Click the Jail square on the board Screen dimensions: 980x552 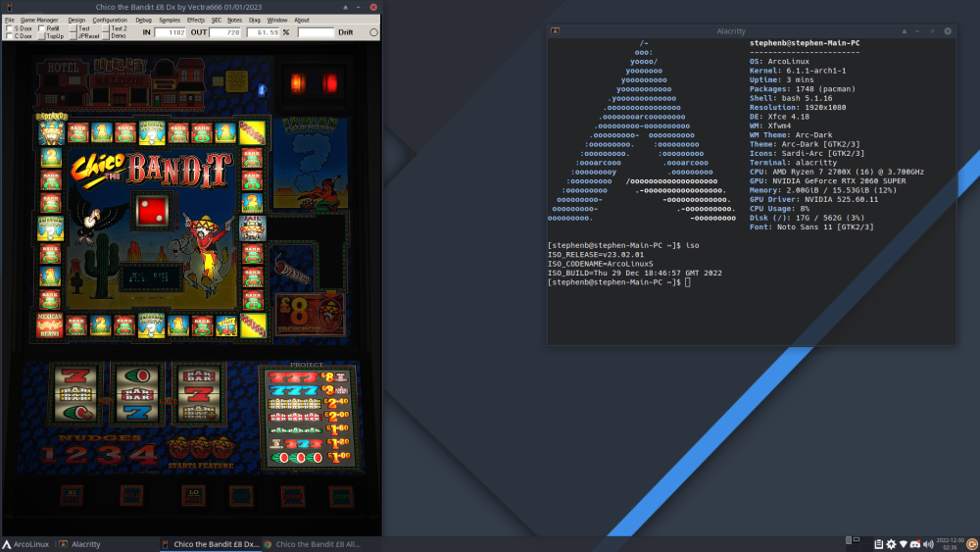(x=252, y=228)
